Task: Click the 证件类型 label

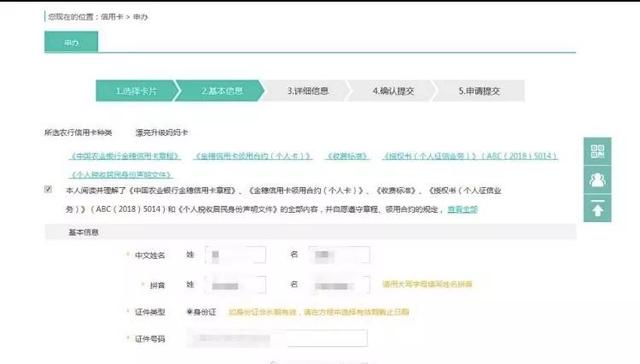Action: (x=150, y=312)
